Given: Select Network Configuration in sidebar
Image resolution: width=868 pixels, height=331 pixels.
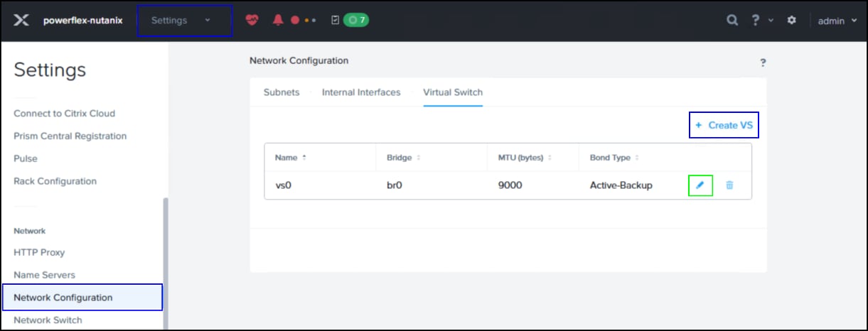Looking at the screenshot, I should click(x=82, y=298).
